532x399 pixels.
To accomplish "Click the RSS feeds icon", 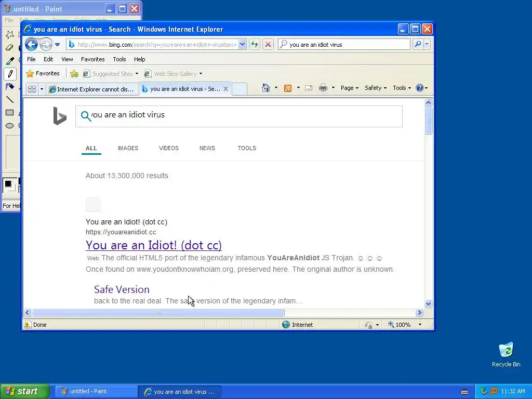I will click(x=288, y=88).
